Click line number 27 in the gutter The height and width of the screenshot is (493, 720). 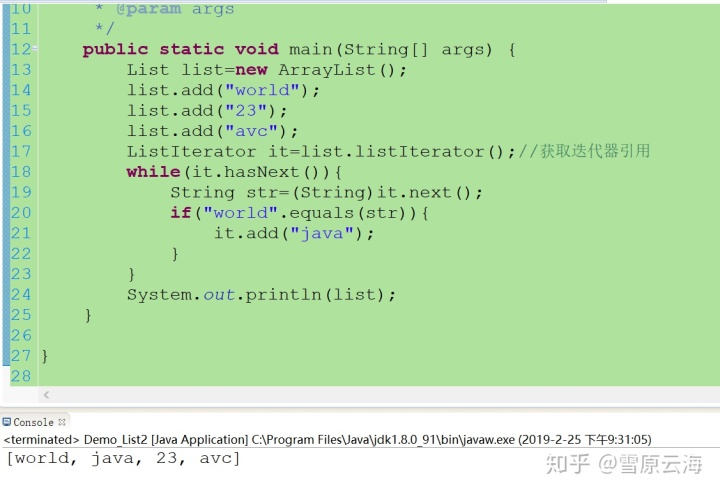(x=21, y=356)
